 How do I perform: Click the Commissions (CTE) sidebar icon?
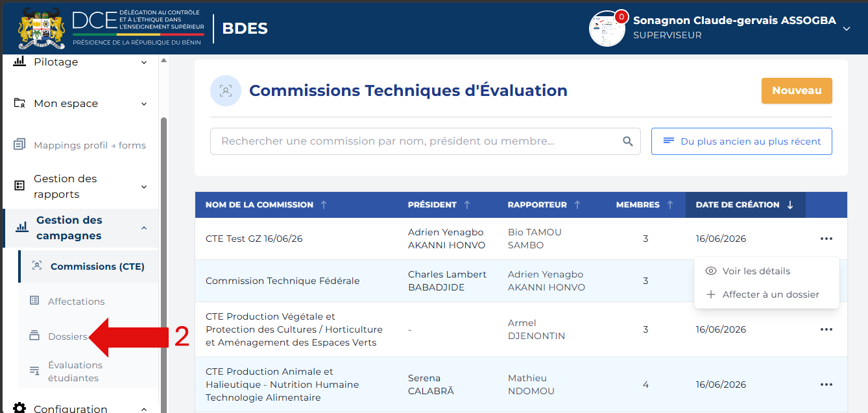click(x=37, y=266)
